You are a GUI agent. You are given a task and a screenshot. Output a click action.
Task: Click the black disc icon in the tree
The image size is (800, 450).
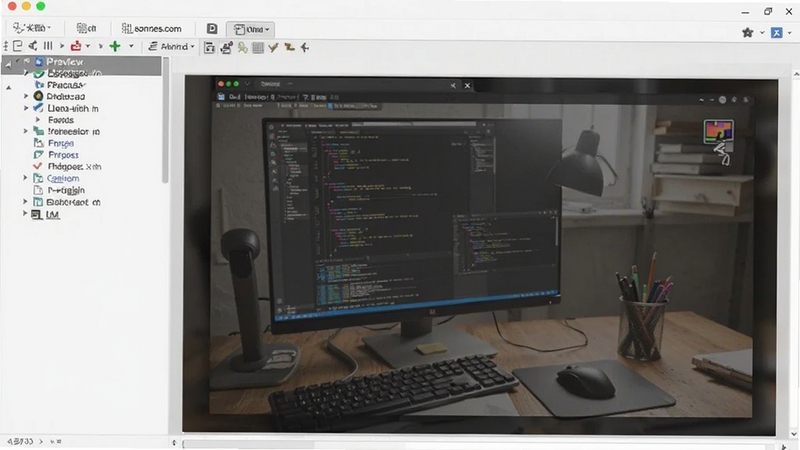point(38,96)
